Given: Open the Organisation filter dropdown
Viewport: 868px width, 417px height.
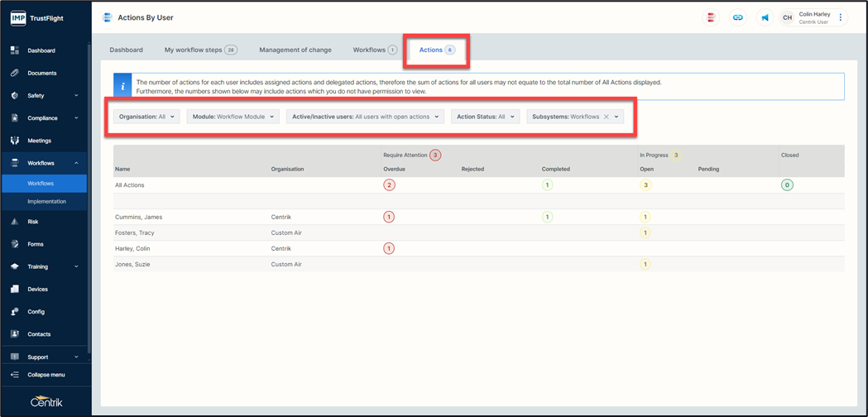Looking at the screenshot, I should (x=146, y=117).
